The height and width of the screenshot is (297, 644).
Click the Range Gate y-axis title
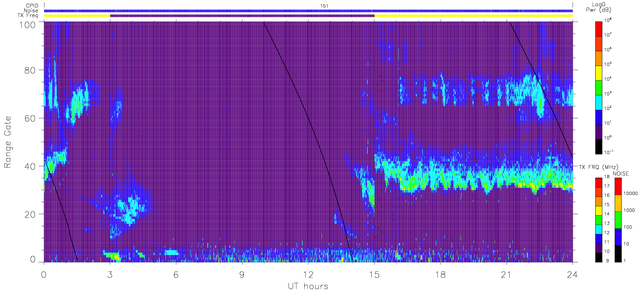8,141
